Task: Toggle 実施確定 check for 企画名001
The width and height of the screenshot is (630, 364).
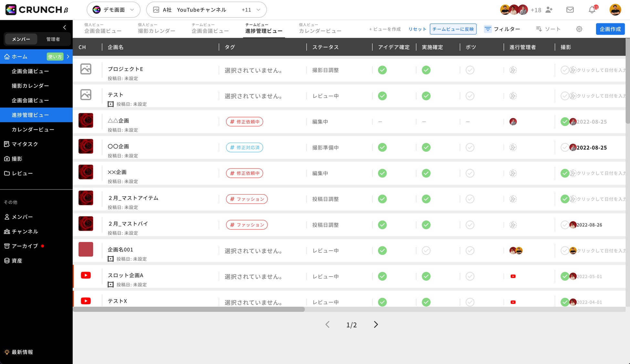Action: [x=426, y=250]
